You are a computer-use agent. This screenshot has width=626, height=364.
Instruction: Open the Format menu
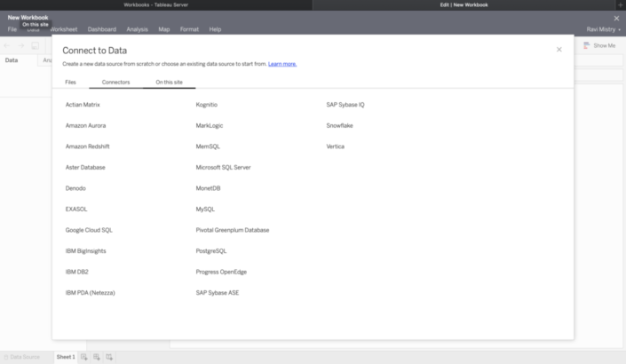[x=189, y=29]
